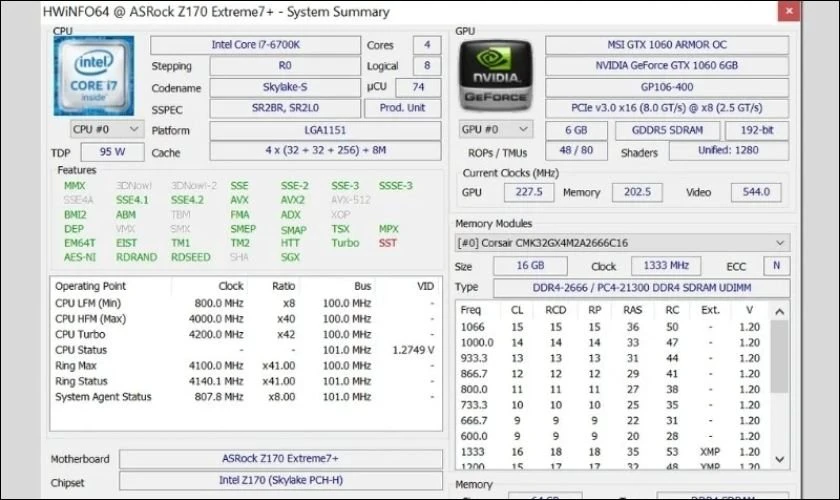
Task: Click the CPU Turbo row
Action: coord(245,334)
